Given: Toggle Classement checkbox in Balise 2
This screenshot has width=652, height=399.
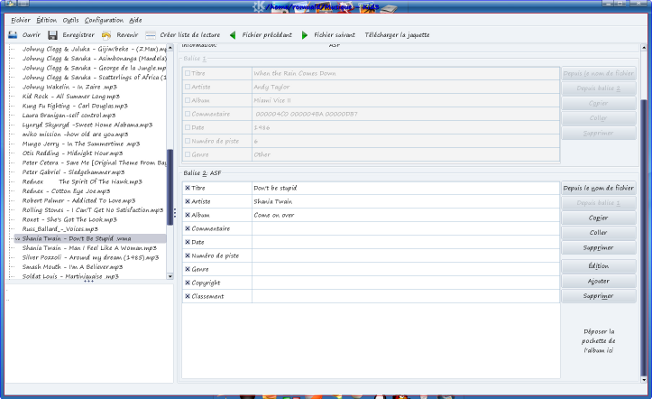Looking at the screenshot, I should pos(188,296).
